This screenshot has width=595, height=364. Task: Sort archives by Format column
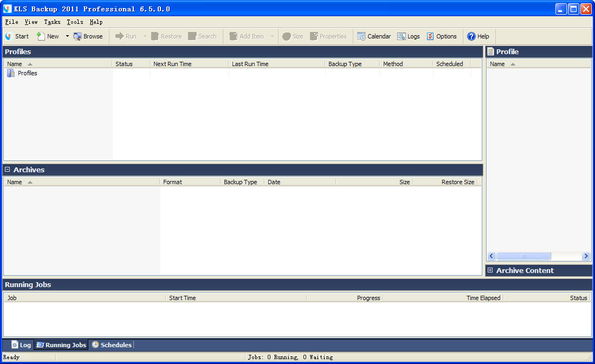tap(190, 183)
